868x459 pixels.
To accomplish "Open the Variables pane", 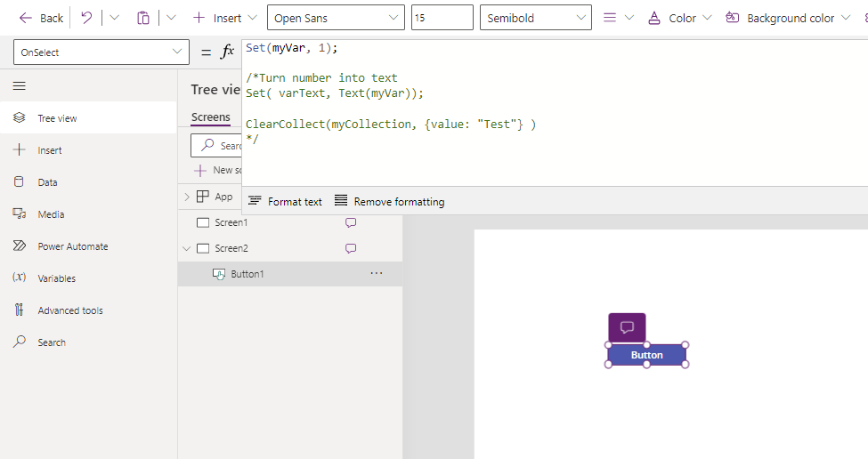I will [x=88, y=278].
